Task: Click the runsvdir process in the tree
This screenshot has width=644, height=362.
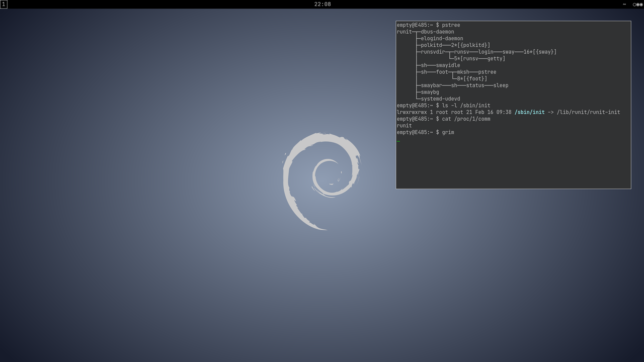Action: 433,52
